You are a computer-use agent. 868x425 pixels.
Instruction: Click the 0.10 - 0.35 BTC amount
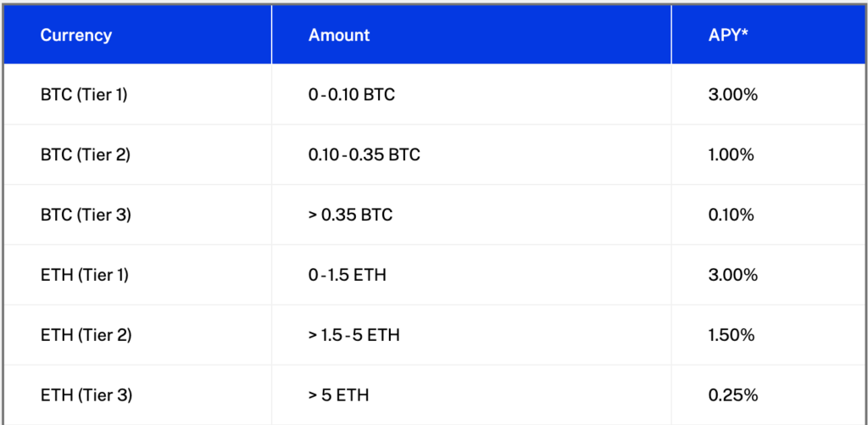pyautogui.click(x=364, y=155)
